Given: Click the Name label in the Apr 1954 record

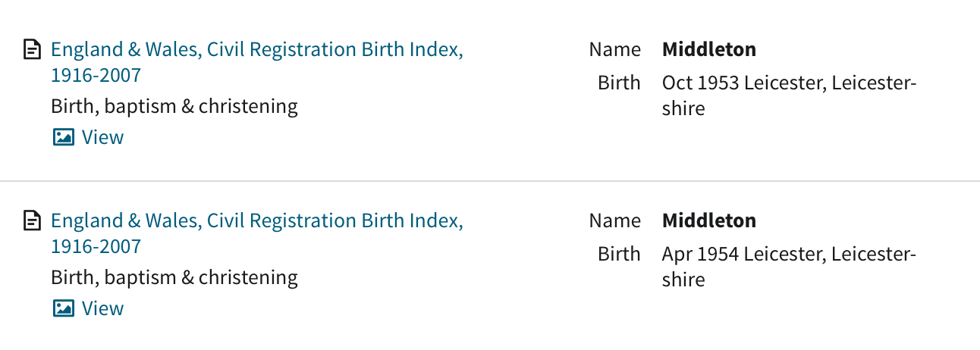Looking at the screenshot, I should click(x=615, y=220).
